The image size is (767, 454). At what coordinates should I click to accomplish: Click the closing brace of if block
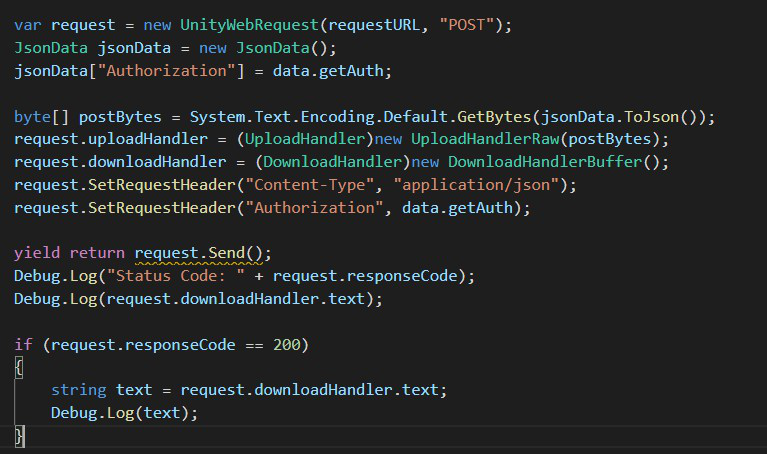[x=19, y=436]
